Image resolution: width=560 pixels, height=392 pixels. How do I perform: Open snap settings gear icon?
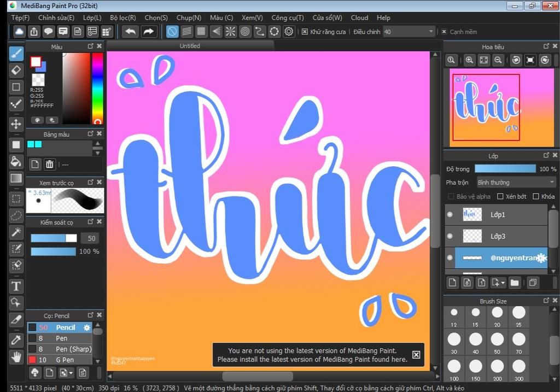pos(289,32)
